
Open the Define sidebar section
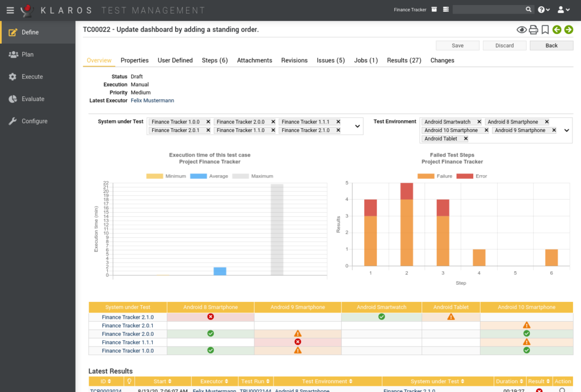[x=38, y=32]
